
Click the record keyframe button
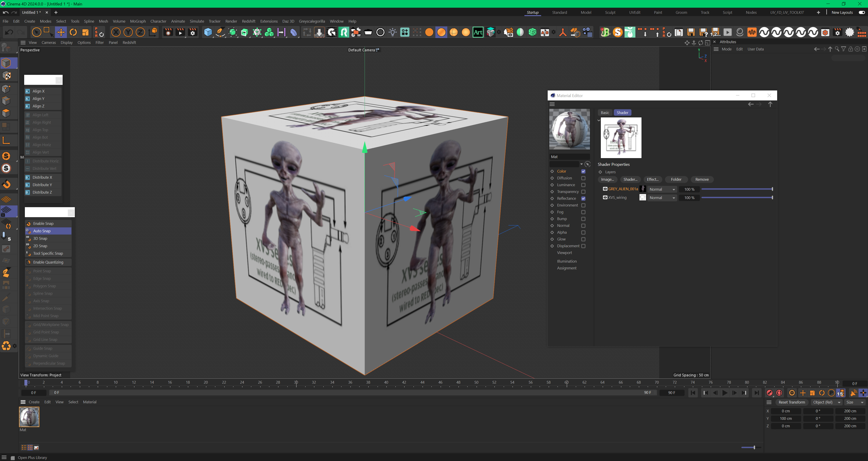coord(770,393)
